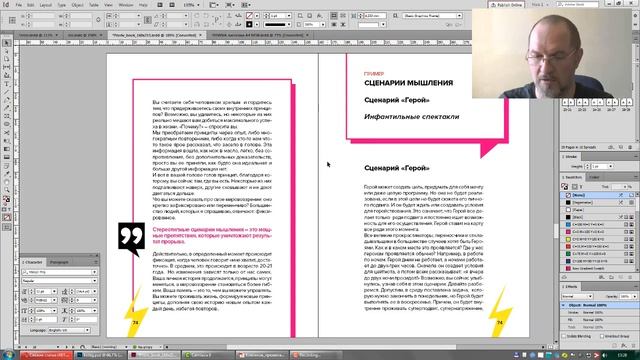Viewport: 640px width, 360px height.
Task: Open the Object menu
Action: click(77, 5)
